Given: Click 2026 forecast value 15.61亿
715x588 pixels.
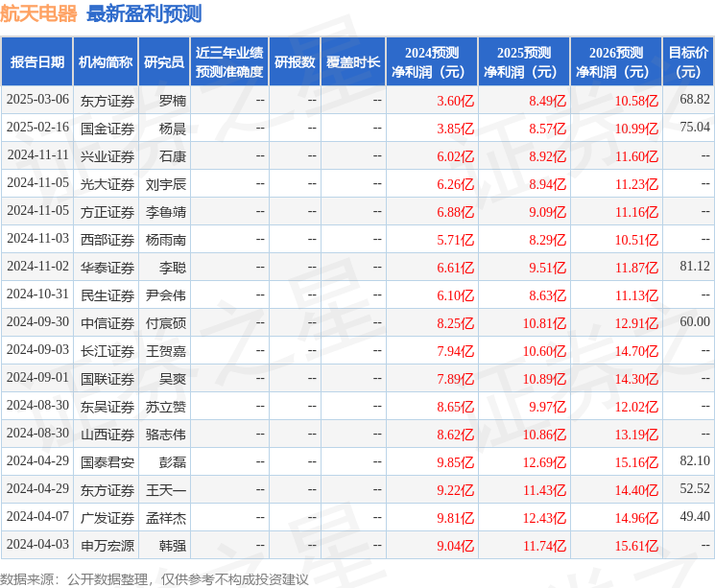Looking at the screenshot, I should tap(636, 546).
